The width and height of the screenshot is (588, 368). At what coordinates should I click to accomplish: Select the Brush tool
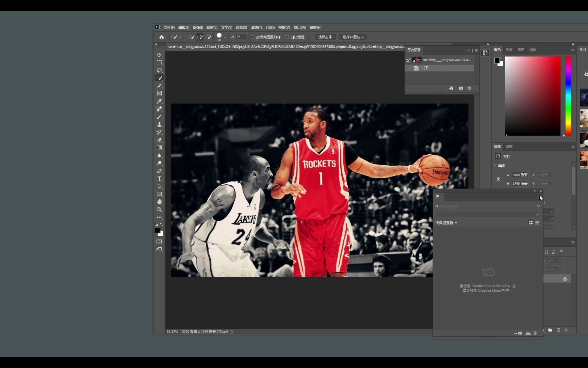[159, 117]
